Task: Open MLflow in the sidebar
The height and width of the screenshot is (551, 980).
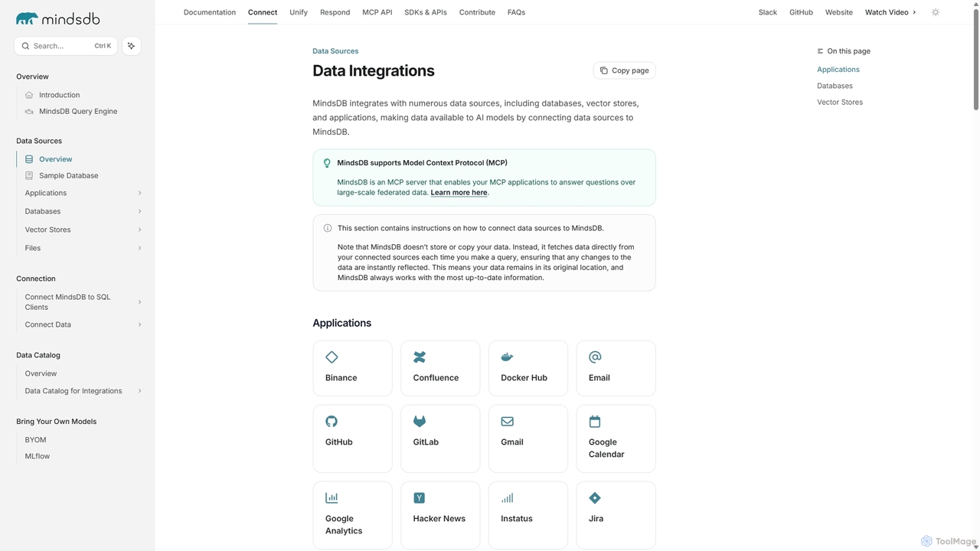Action: pyautogui.click(x=38, y=456)
